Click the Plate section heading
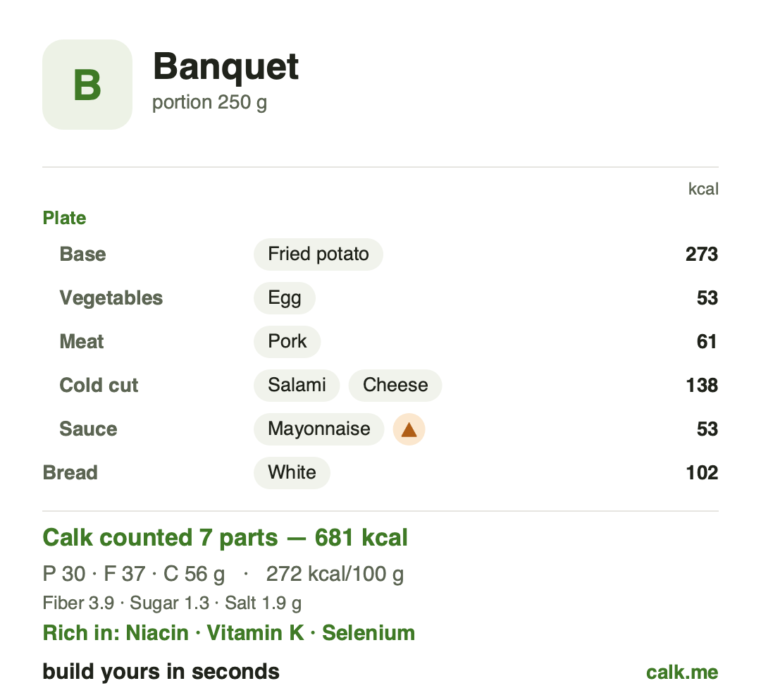 pos(65,218)
